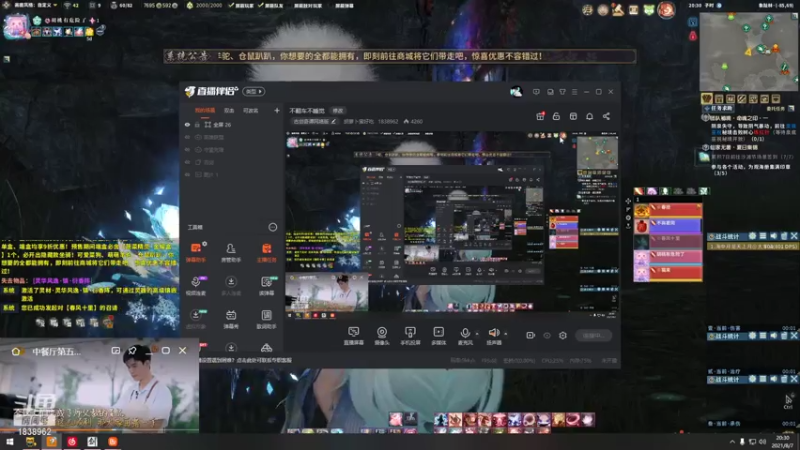Open the 弹幕助手 tool in the toolbox
800x450 pixels.
tap(196, 252)
